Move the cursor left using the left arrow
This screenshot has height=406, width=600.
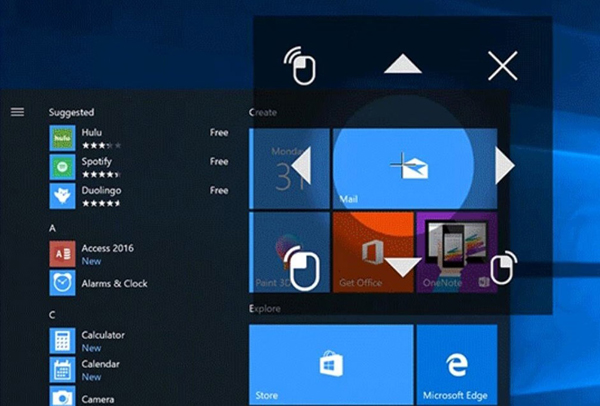(300, 165)
